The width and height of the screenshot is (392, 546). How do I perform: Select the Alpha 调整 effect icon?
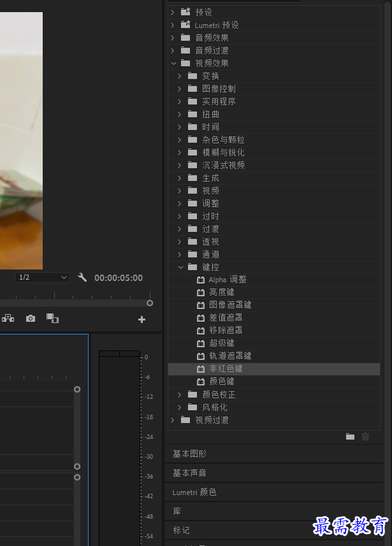[x=201, y=280]
